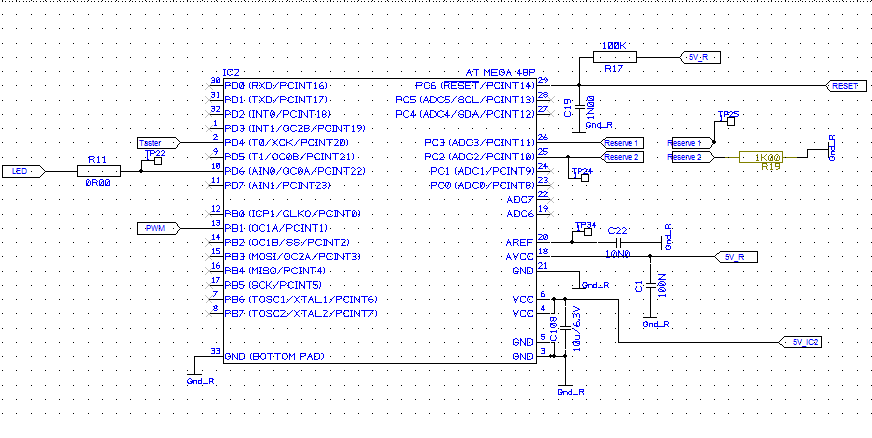Click pin label PC4 (ADC4/SDA/PCINT12)

[465, 114]
